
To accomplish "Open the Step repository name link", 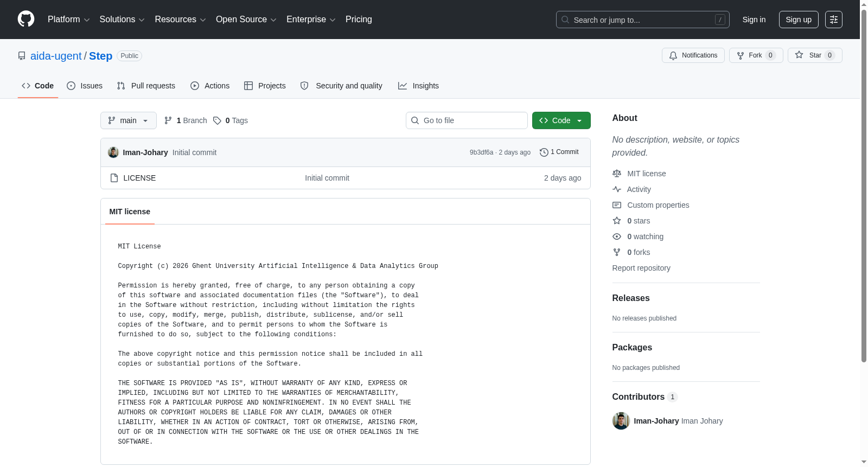I will click(100, 56).
